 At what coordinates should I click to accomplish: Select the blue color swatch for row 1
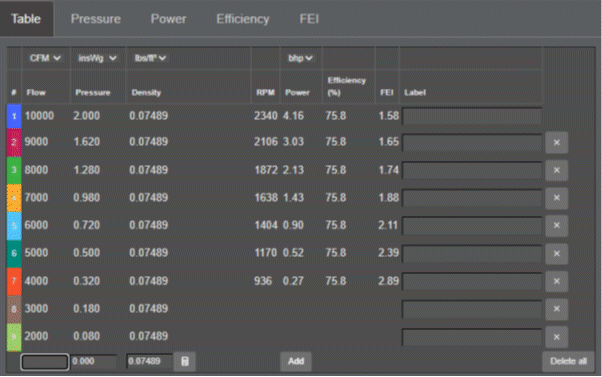14,116
